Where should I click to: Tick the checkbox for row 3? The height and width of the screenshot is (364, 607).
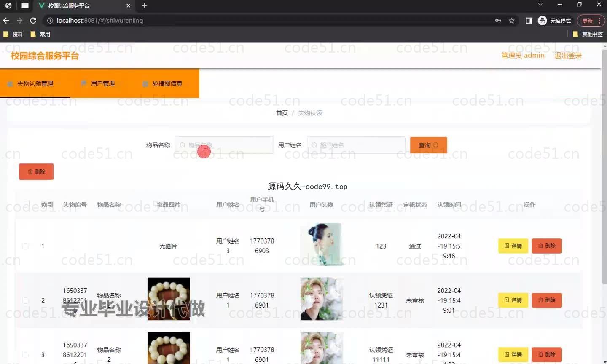(25, 355)
